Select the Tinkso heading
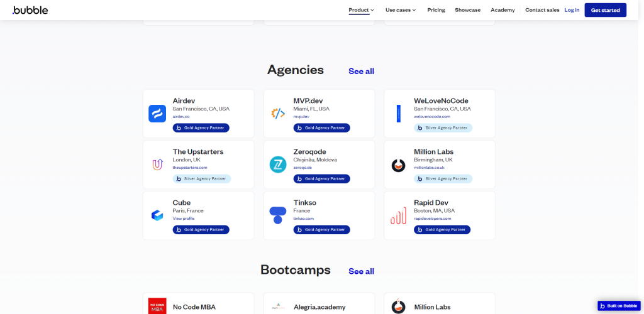644x314 pixels. [x=305, y=202]
